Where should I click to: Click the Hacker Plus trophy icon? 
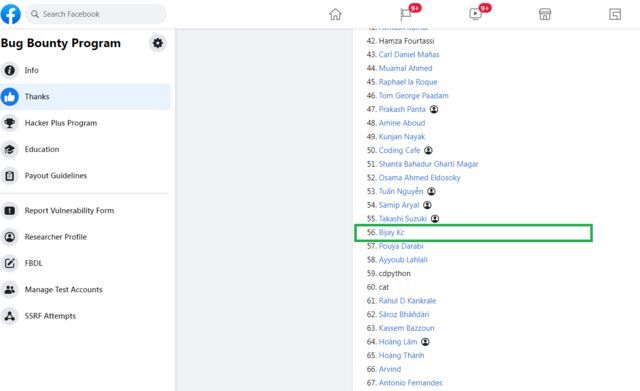pos(10,123)
